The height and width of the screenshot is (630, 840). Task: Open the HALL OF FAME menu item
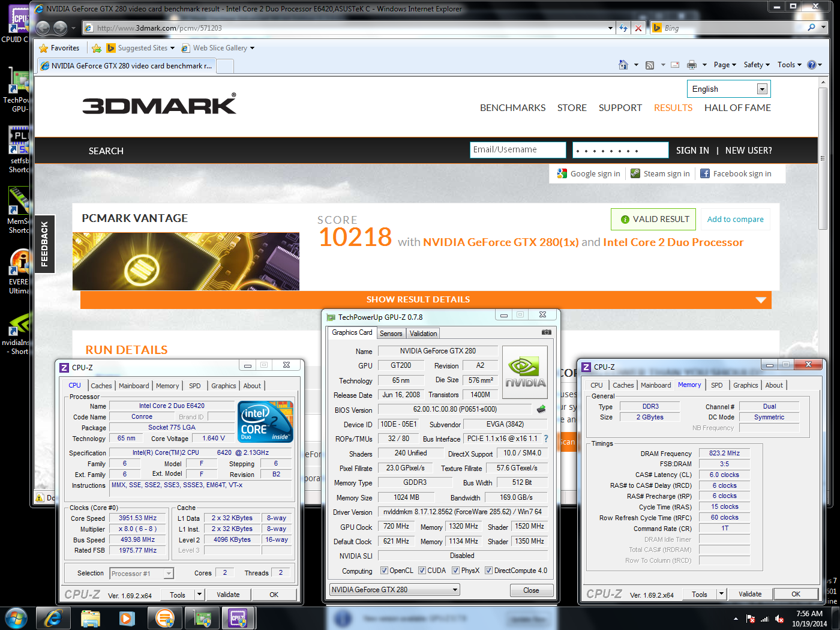pos(737,108)
